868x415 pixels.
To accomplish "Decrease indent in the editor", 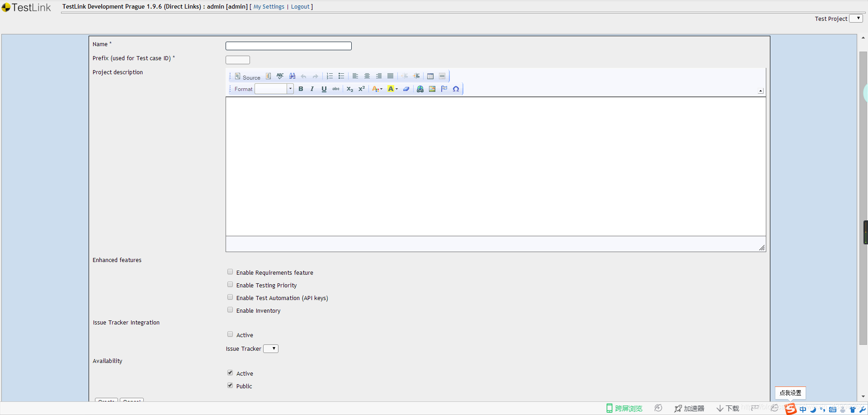I will [x=405, y=76].
